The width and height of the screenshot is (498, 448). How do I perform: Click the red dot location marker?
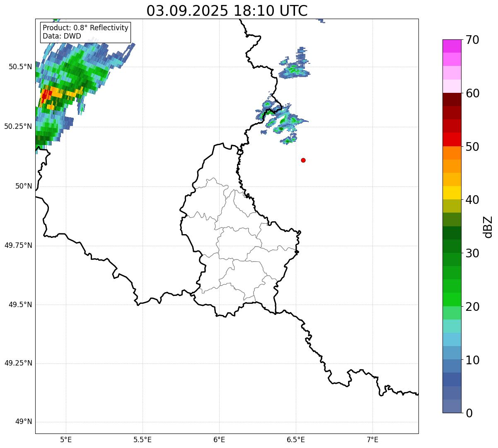[x=303, y=160]
